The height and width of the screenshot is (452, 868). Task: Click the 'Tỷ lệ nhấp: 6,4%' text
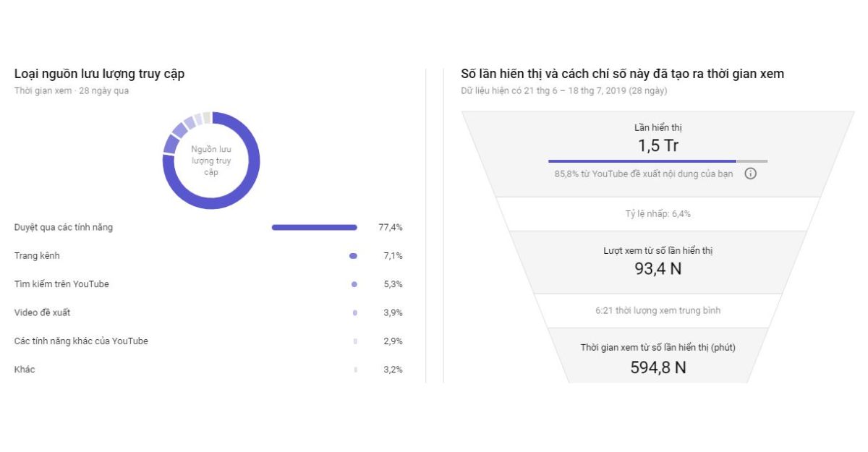point(658,214)
